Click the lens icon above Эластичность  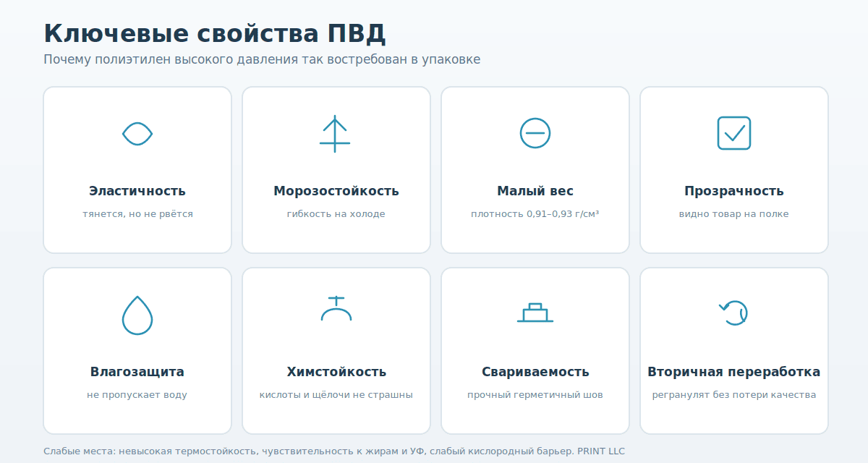point(137,133)
